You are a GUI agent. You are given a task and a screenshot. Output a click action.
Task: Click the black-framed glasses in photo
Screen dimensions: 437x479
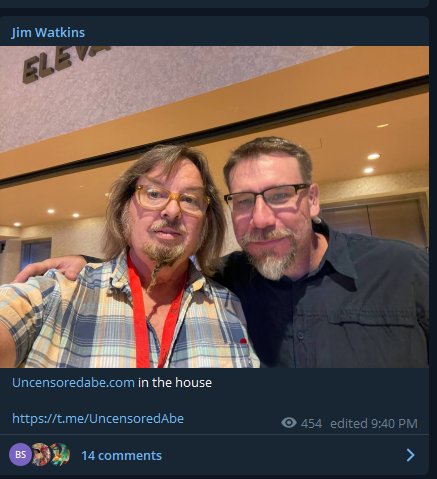click(267, 197)
